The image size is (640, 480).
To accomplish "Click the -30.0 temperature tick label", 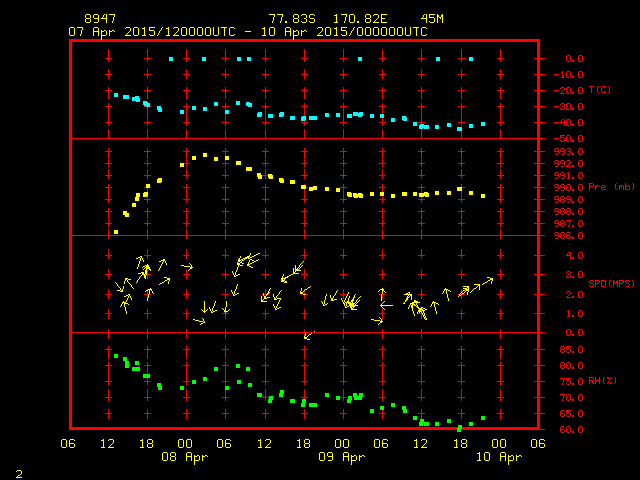I will tap(569, 107).
